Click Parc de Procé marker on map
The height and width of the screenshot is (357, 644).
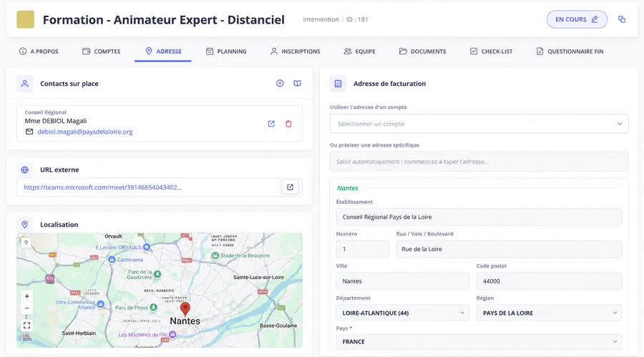coord(153,308)
